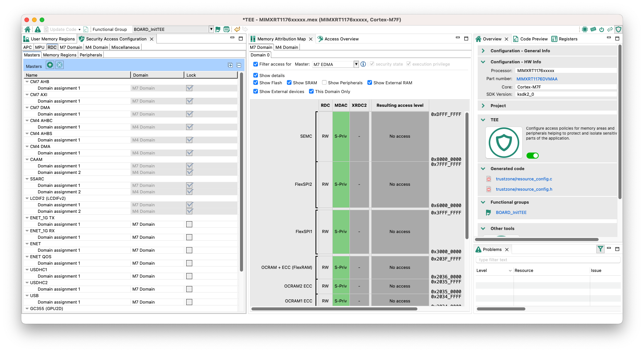Check the ENET_1G TX lock box
This screenshot has width=644, height=352.
pyautogui.click(x=189, y=224)
